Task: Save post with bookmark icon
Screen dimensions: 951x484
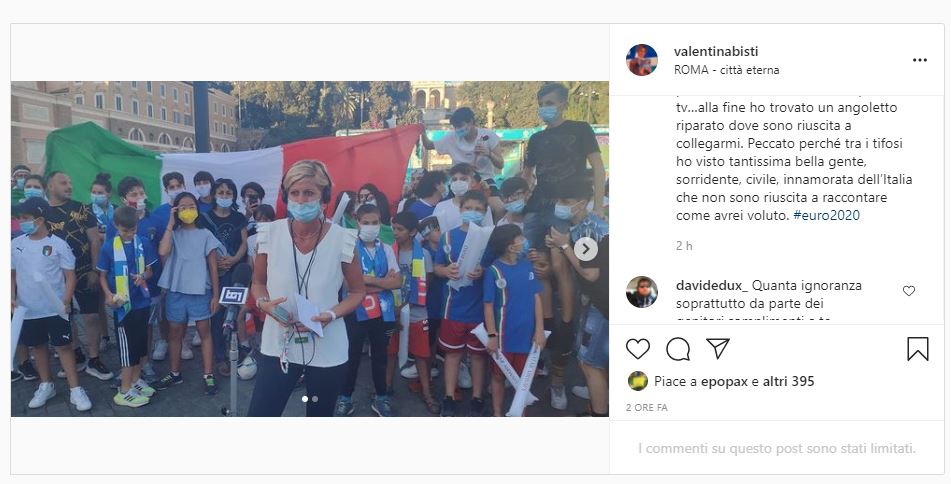Action: 918,349
